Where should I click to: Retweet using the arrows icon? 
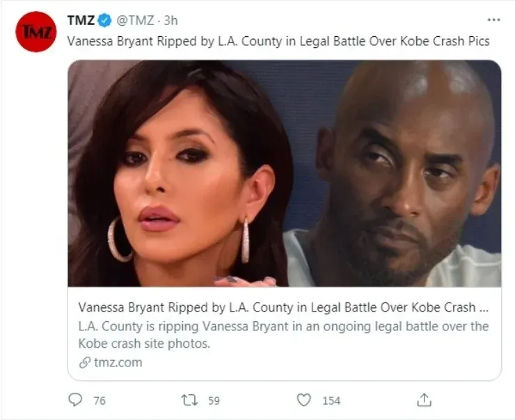pyautogui.click(x=189, y=400)
